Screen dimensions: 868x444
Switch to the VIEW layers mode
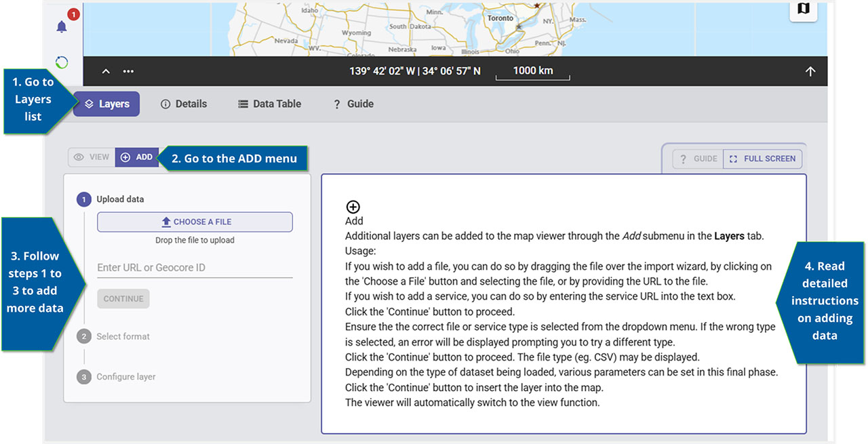(x=92, y=157)
